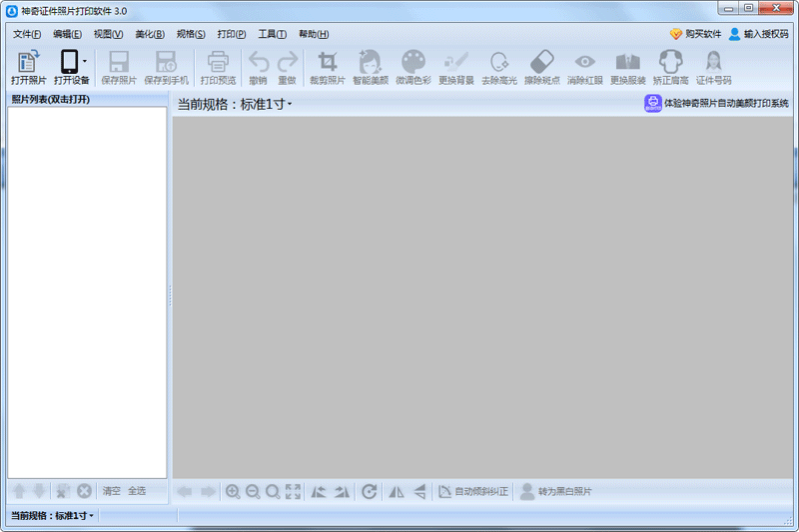Click the 体验神奇照片自动美颜打印系统 banner
Viewport: 799px width, 532px height.
(x=716, y=104)
